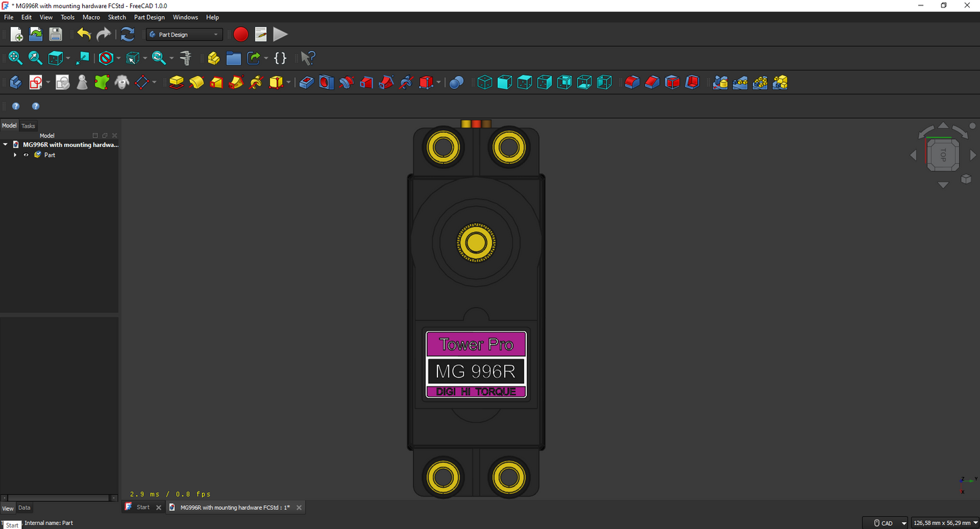This screenshot has height=529, width=980.
Task: Toggle the navigation cube TOP face
Action: point(943,155)
